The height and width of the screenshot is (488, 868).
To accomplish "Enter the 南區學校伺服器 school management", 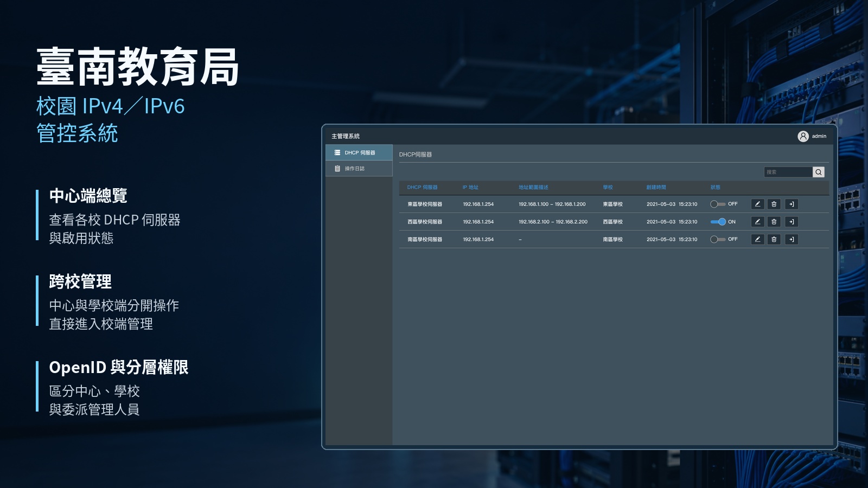I will (x=792, y=239).
